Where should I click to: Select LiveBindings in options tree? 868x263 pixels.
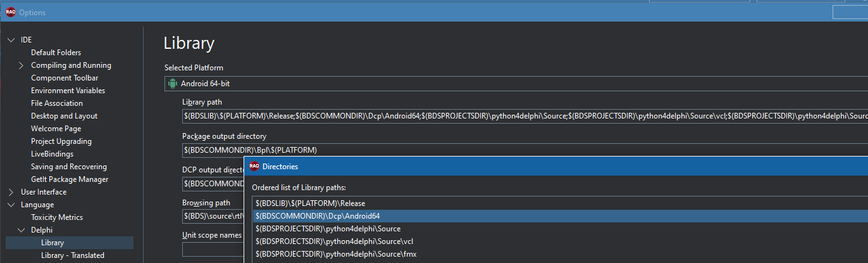[x=52, y=154]
